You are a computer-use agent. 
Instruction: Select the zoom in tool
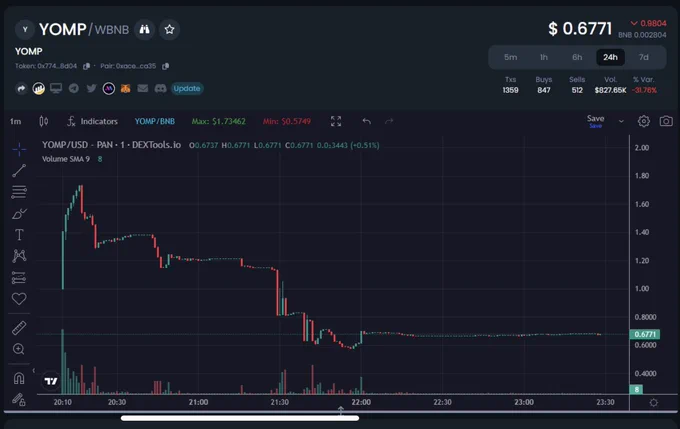pos(19,349)
